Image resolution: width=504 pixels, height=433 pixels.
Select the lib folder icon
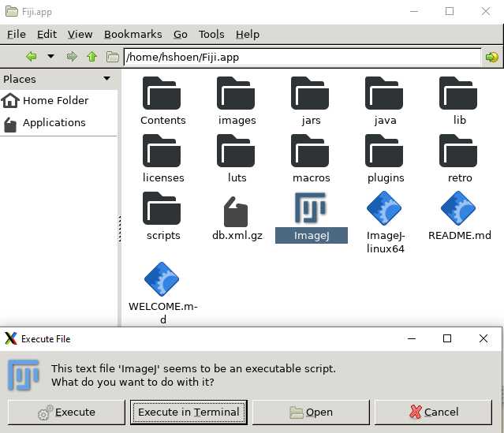458,93
